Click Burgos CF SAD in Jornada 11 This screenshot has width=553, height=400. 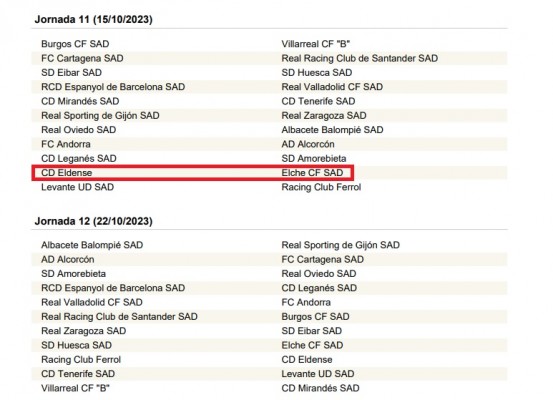(75, 44)
